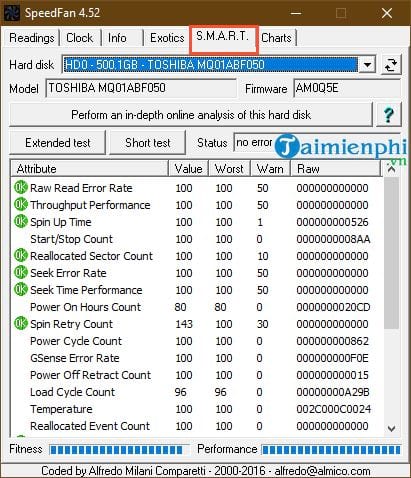Click OK icon beside Raw Read Error Rate
This screenshot has width=411, height=478.
click(x=21, y=188)
